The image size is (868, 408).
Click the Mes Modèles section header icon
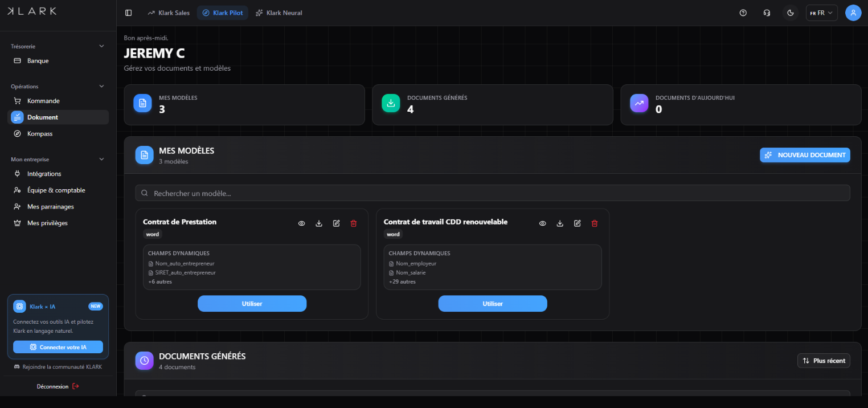(x=144, y=155)
